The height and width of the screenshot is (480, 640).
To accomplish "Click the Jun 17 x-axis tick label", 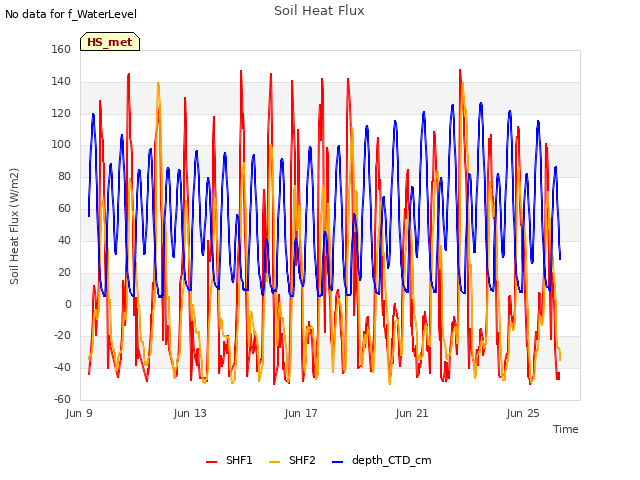I will (301, 413).
